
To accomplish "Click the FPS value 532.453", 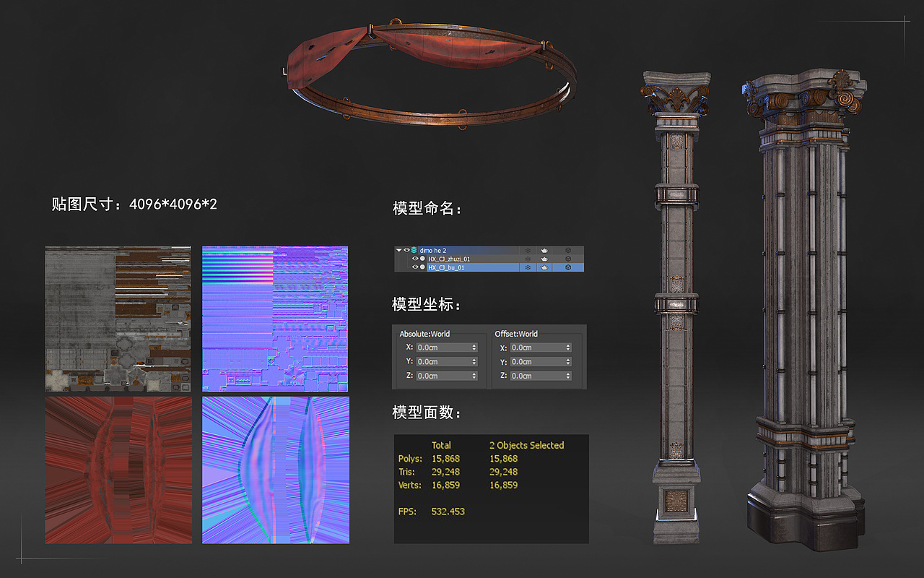I will (x=448, y=512).
